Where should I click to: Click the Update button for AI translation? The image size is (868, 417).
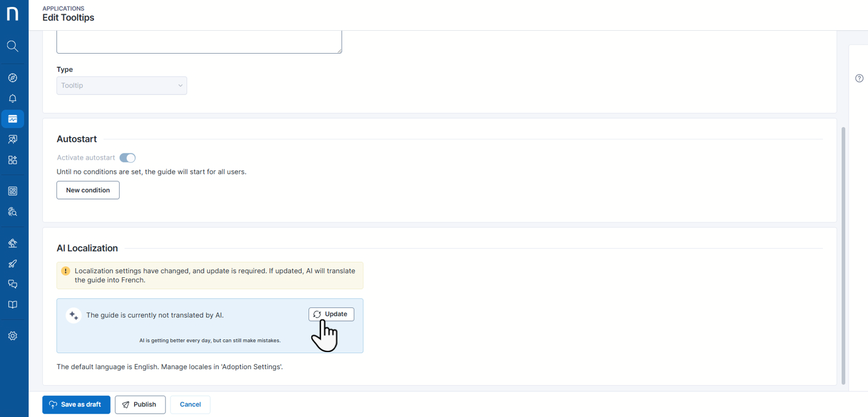[331, 314]
